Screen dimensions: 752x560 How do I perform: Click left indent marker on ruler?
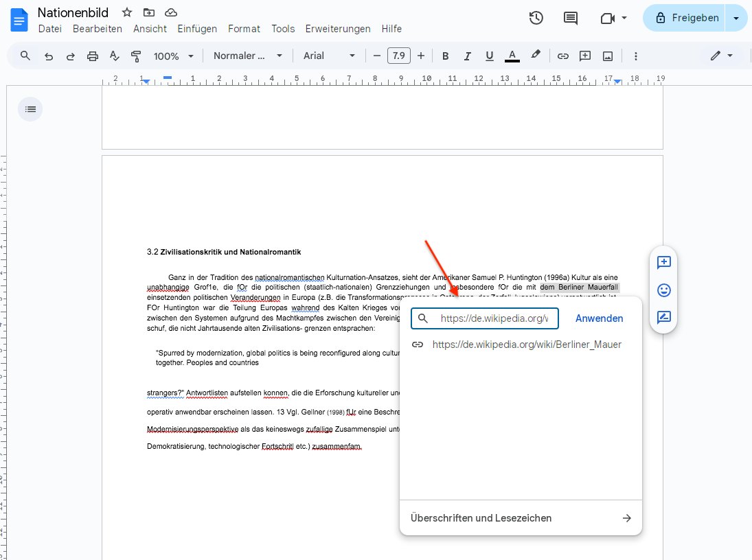point(146,82)
